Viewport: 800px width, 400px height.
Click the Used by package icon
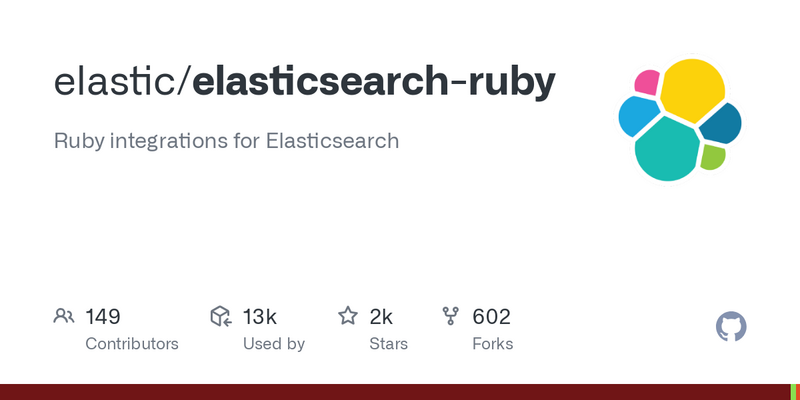[x=221, y=316]
